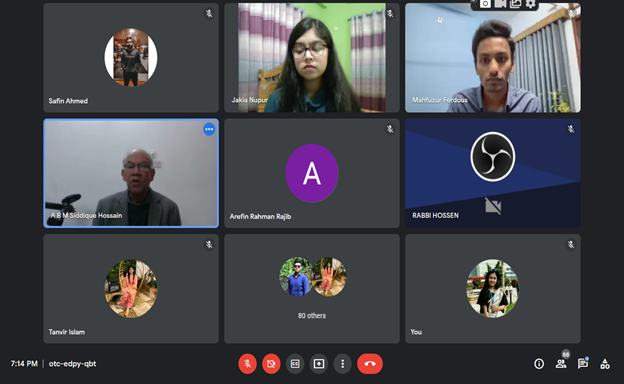
Task: Toggle closed captions with the CC button
Action: click(295, 364)
